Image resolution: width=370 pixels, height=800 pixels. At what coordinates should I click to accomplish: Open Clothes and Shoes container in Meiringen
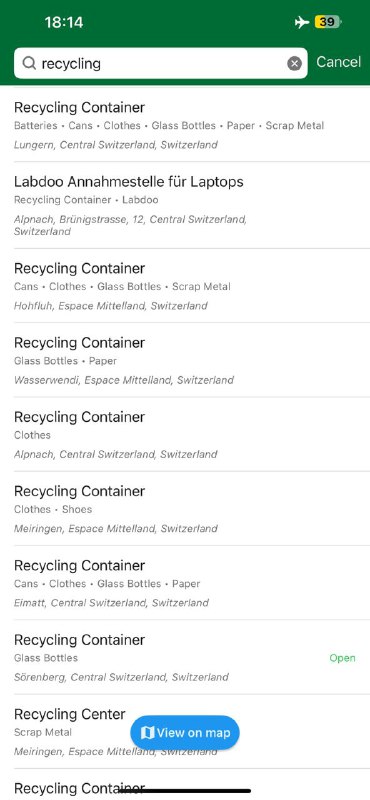(x=185, y=509)
